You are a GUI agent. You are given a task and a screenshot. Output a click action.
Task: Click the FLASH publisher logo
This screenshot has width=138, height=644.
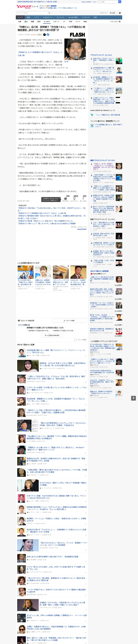[77, 35]
